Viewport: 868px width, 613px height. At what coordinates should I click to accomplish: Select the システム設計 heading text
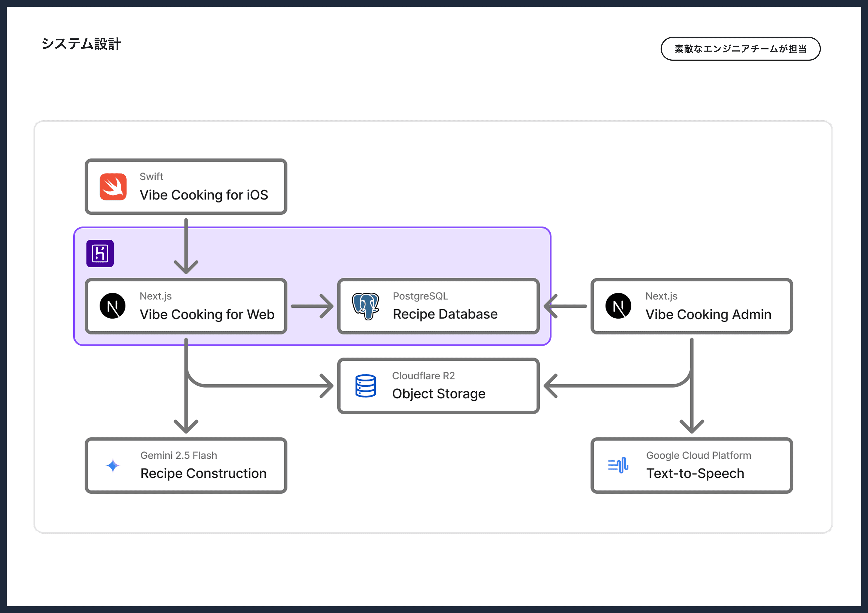(x=81, y=44)
